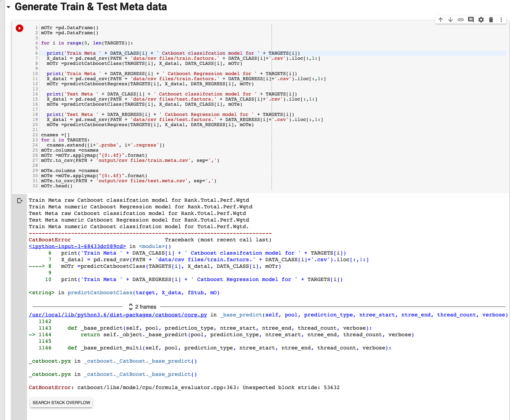Open the ipython-input-3 traceback link
This screenshot has height=420, width=510.
(x=77, y=246)
